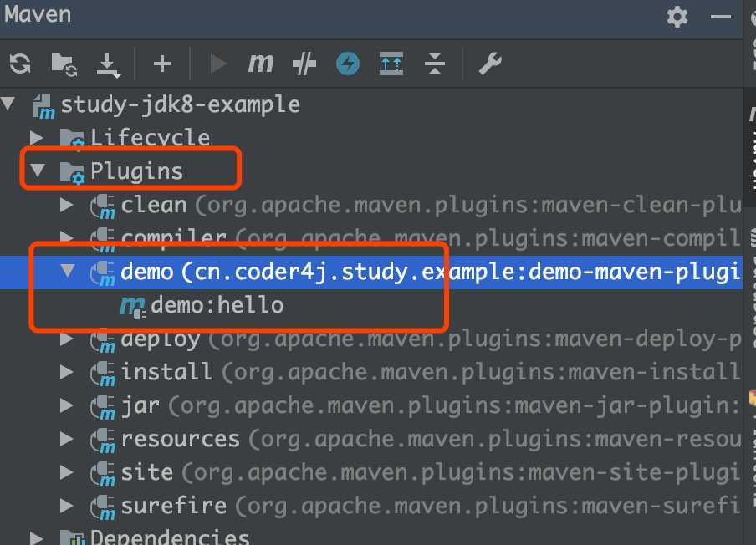Select the Lifecycle folder row
The image size is (756, 545).
(371, 138)
